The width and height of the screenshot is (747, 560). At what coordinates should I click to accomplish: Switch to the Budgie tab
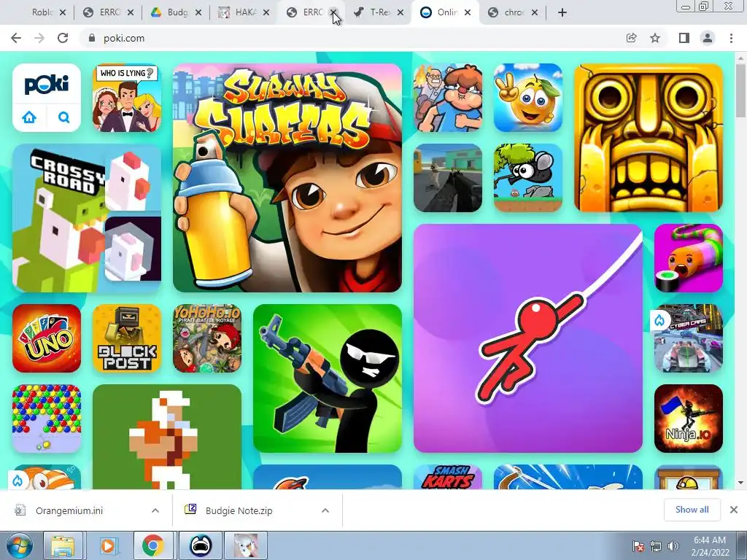coord(177,12)
